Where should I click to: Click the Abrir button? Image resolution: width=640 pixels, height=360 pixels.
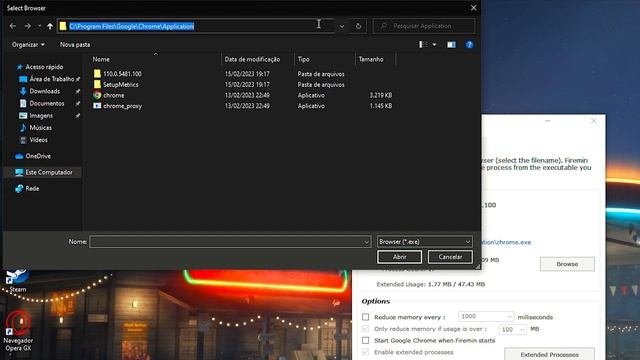399,257
